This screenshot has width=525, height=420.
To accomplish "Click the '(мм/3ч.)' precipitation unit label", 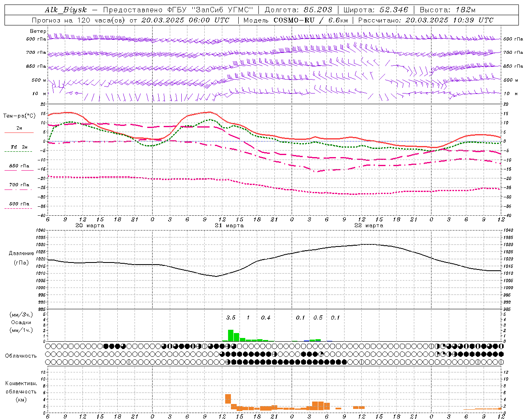I will click(x=21, y=315).
